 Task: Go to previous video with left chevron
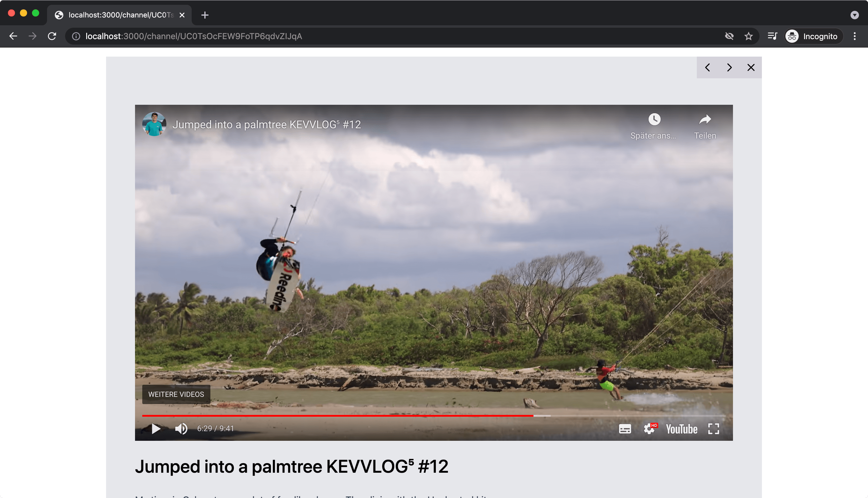coord(707,67)
